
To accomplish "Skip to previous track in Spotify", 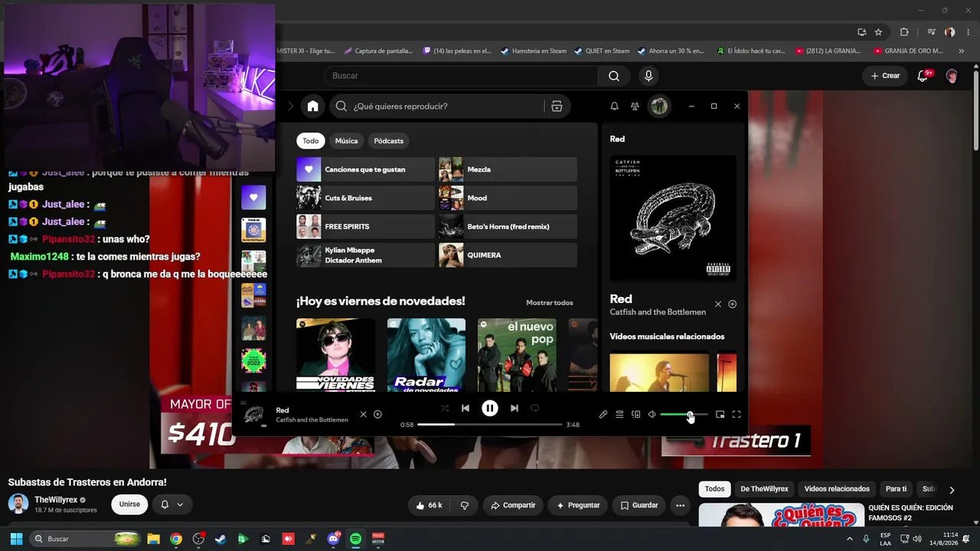I will (x=465, y=408).
